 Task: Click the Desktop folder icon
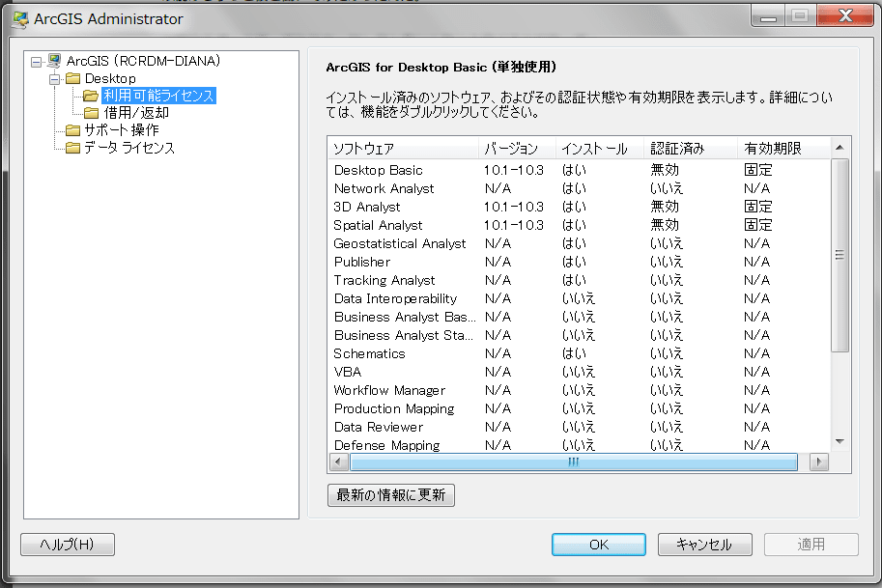(73, 79)
